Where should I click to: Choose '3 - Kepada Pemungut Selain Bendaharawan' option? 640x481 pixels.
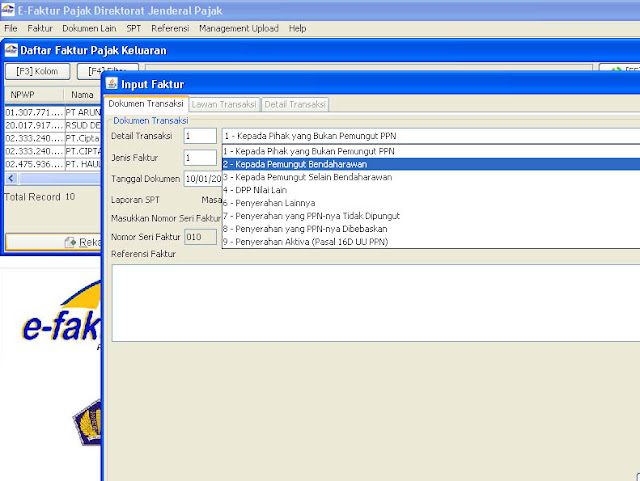431,177
